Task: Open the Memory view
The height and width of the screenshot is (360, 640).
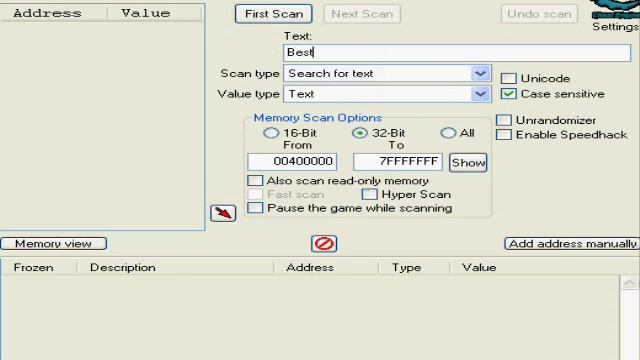Action: tap(53, 244)
